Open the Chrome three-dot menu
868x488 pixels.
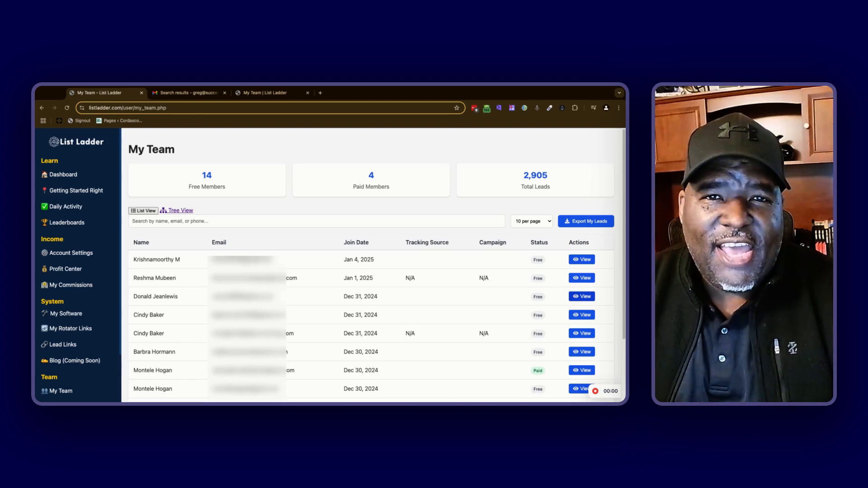point(618,108)
